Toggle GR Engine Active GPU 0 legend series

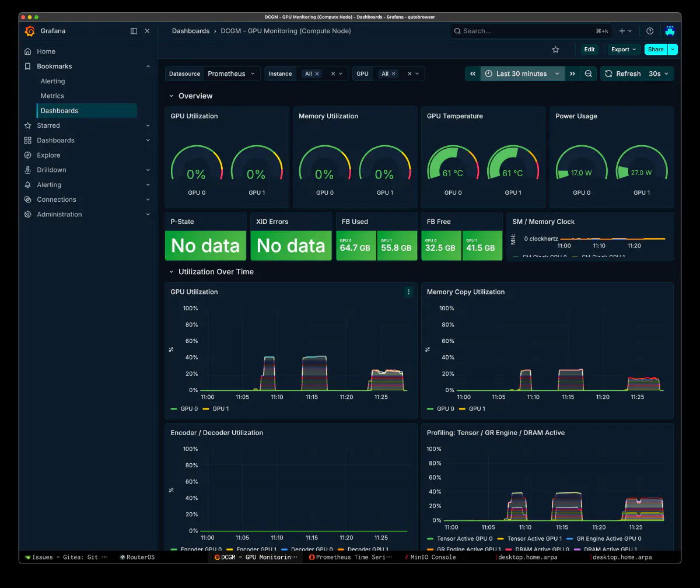pyautogui.click(x=608, y=539)
